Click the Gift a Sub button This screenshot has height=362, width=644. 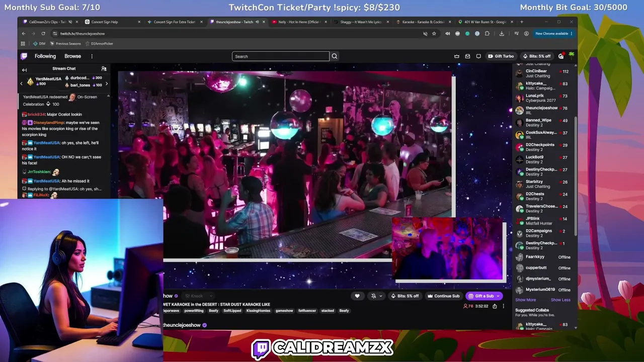coord(484,296)
